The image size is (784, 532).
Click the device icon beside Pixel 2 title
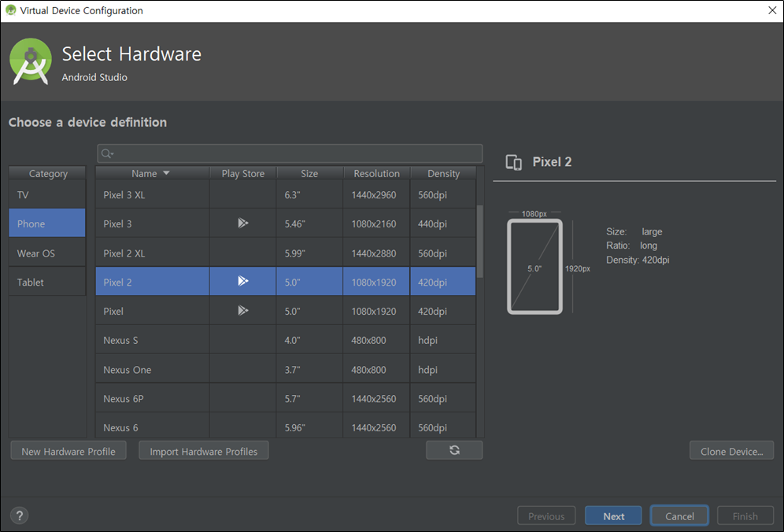pyautogui.click(x=513, y=162)
